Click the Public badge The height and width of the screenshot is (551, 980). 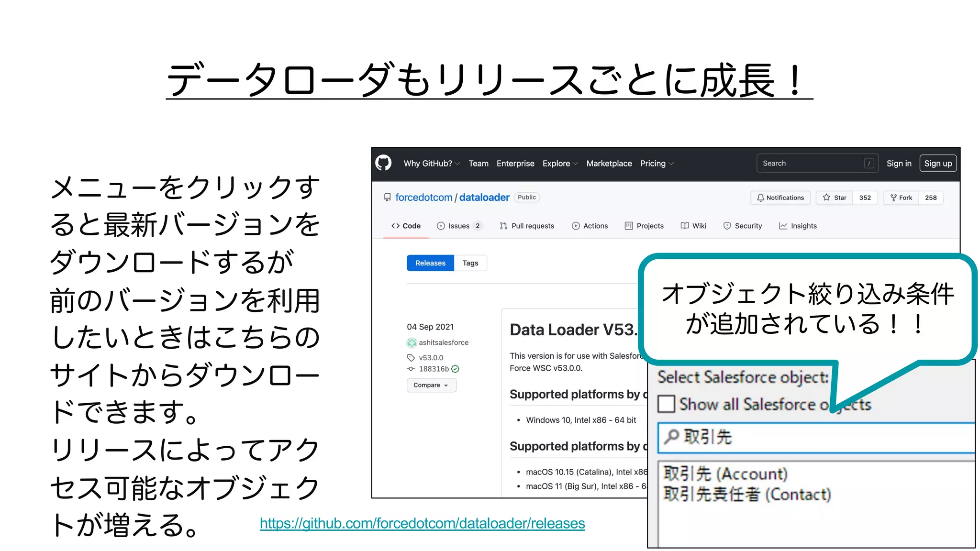(x=527, y=198)
